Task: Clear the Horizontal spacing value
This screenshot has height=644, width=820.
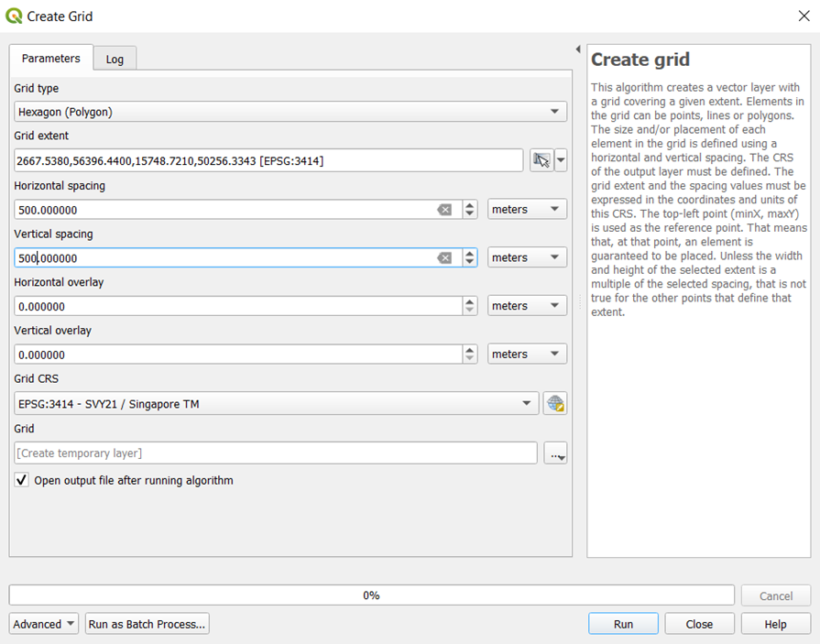Action: (444, 210)
